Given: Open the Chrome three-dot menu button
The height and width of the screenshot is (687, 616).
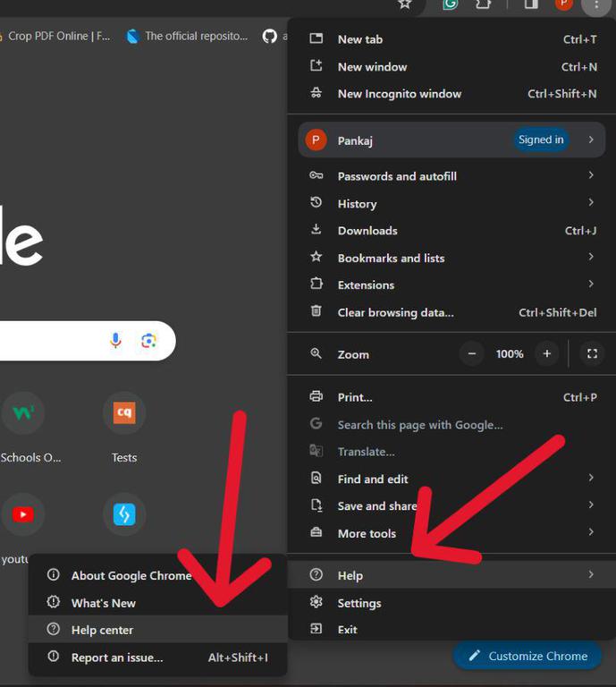Looking at the screenshot, I should point(596,5).
